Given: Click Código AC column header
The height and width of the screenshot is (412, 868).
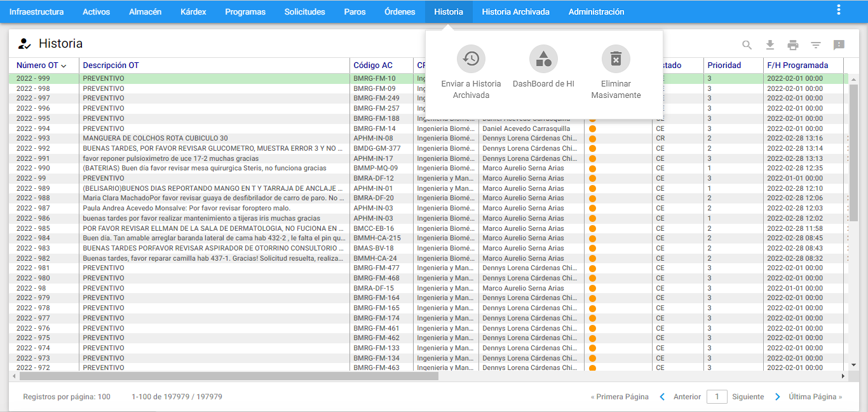Looking at the screenshot, I should [x=373, y=65].
